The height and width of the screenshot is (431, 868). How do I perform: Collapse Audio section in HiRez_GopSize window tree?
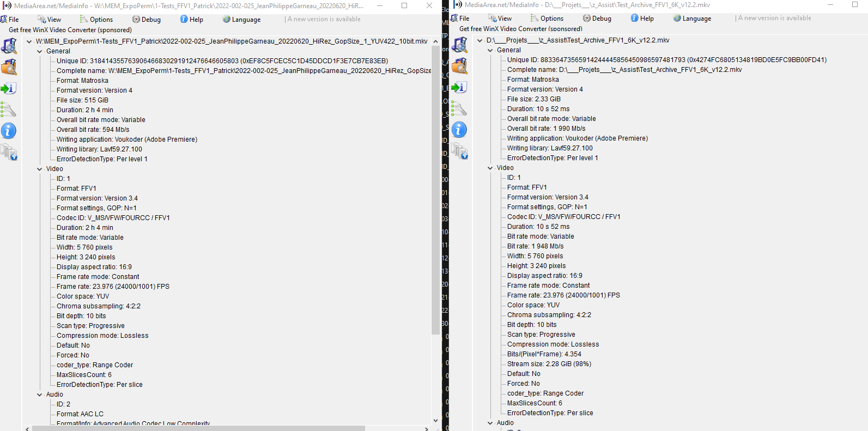(x=40, y=394)
